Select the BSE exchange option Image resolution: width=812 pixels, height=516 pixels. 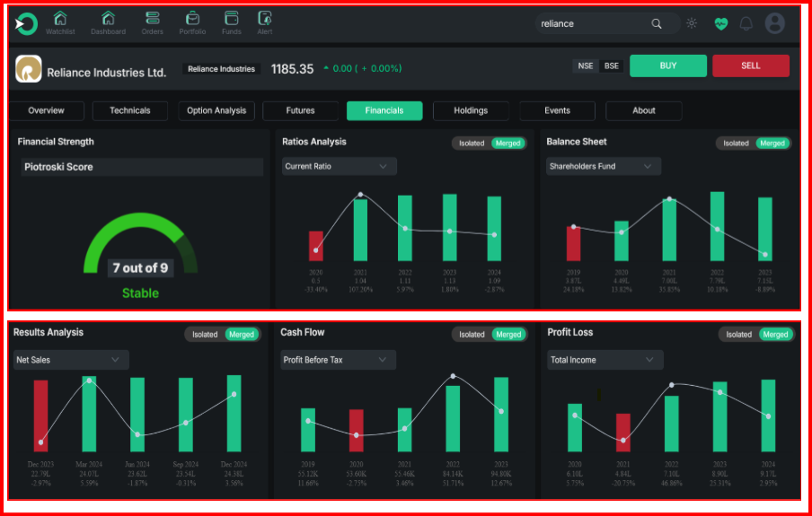click(x=612, y=66)
